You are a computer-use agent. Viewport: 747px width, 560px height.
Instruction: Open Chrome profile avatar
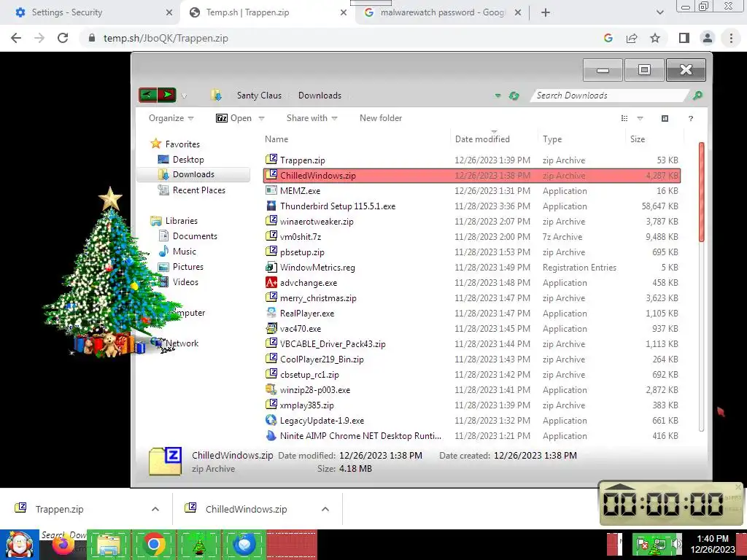[x=708, y=38]
